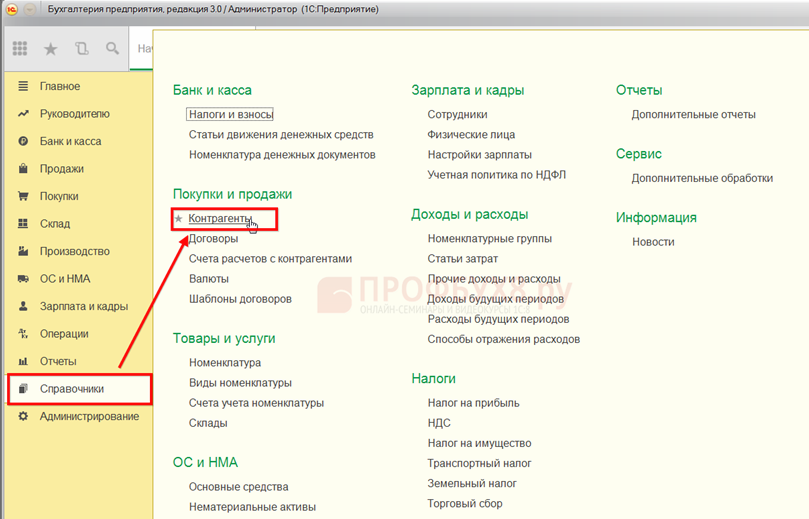This screenshot has height=519, width=809.
Task: Click the Покупки cart icon
Action: pos(23,196)
